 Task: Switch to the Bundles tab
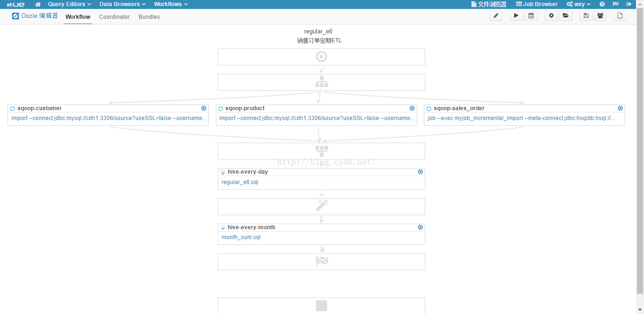point(149,17)
